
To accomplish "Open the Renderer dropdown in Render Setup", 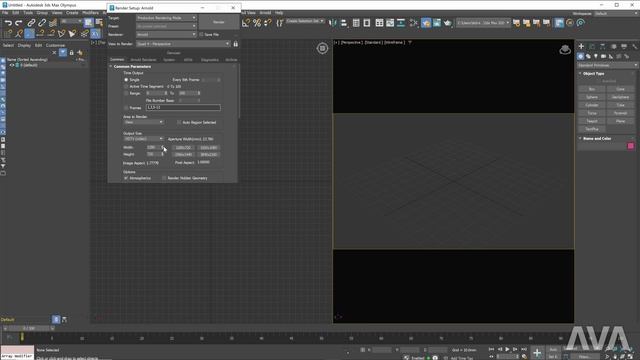I will click(x=166, y=35).
